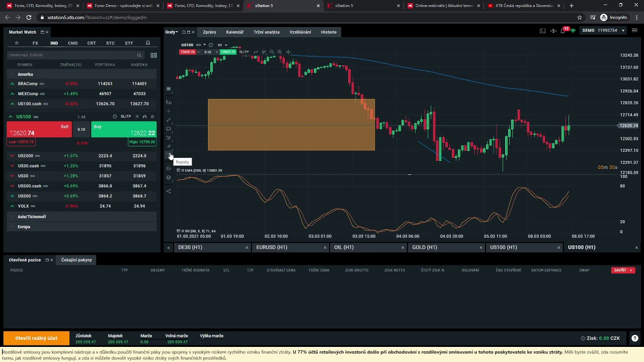Open the H1 timeframe dropdown
644x362 pixels.
coord(222,45)
